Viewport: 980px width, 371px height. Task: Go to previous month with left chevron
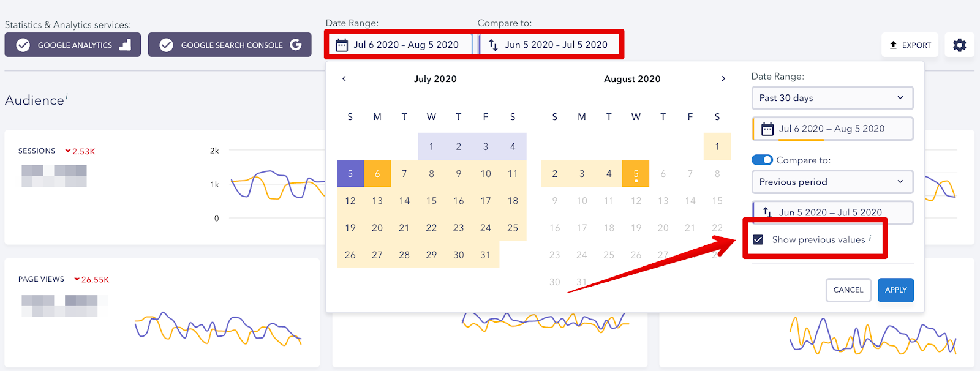point(344,78)
